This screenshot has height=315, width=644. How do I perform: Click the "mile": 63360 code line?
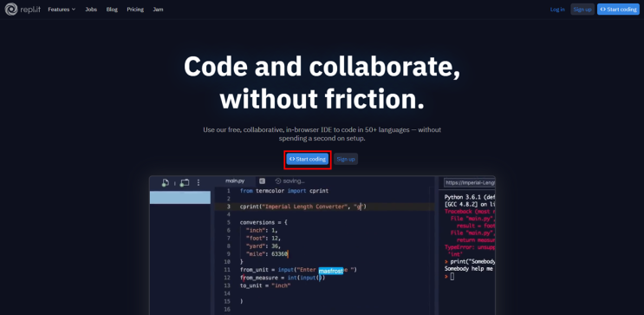click(267, 253)
